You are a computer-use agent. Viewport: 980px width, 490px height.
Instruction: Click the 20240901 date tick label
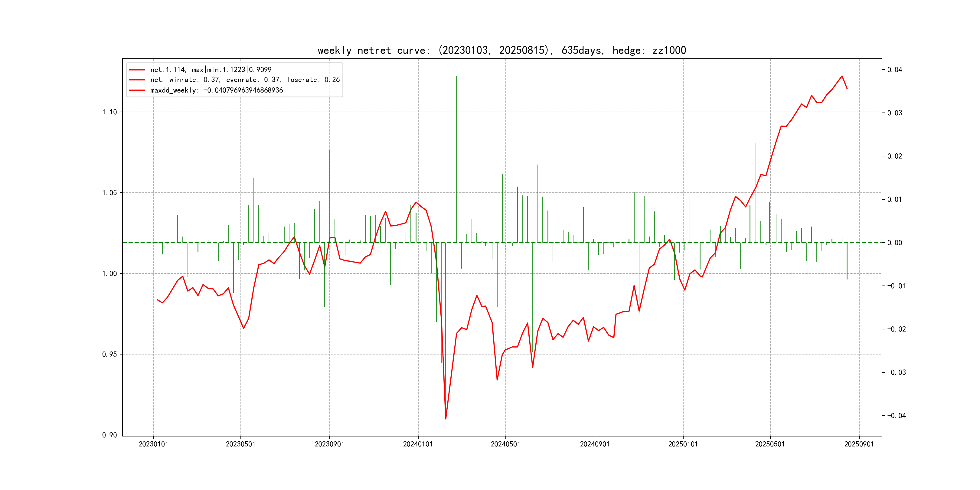pos(595,444)
